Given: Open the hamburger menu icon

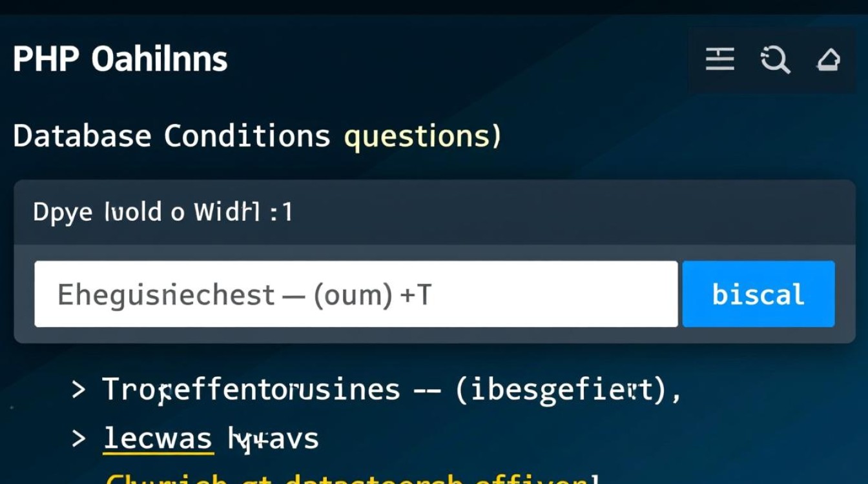Looking at the screenshot, I should 719,60.
